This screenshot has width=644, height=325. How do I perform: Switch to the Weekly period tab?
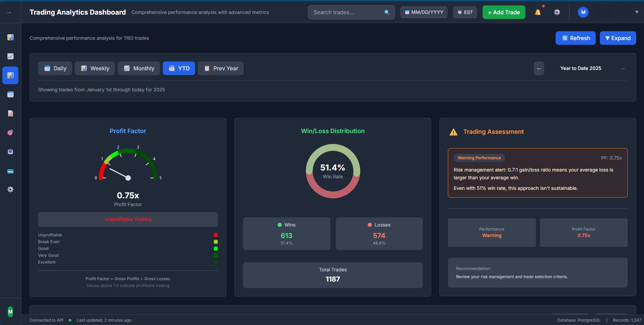(x=94, y=68)
